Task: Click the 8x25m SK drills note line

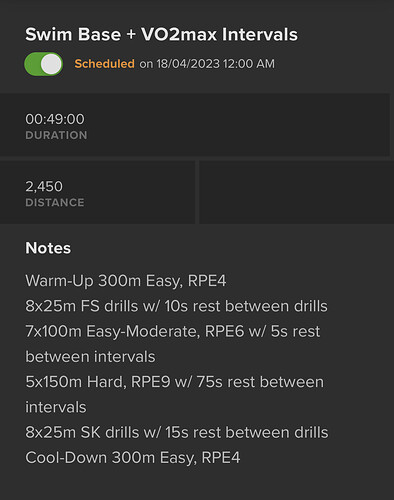Action: click(x=177, y=433)
